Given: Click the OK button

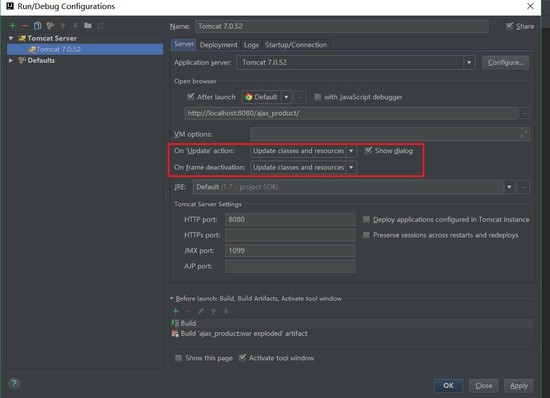Looking at the screenshot, I should [x=448, y=386].
